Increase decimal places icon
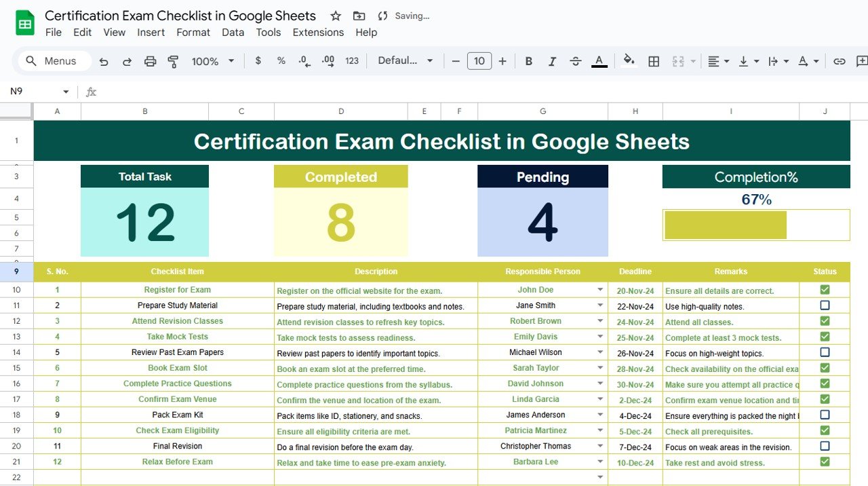This screenshot has width=868, height=486. click(x=328, y=60)
